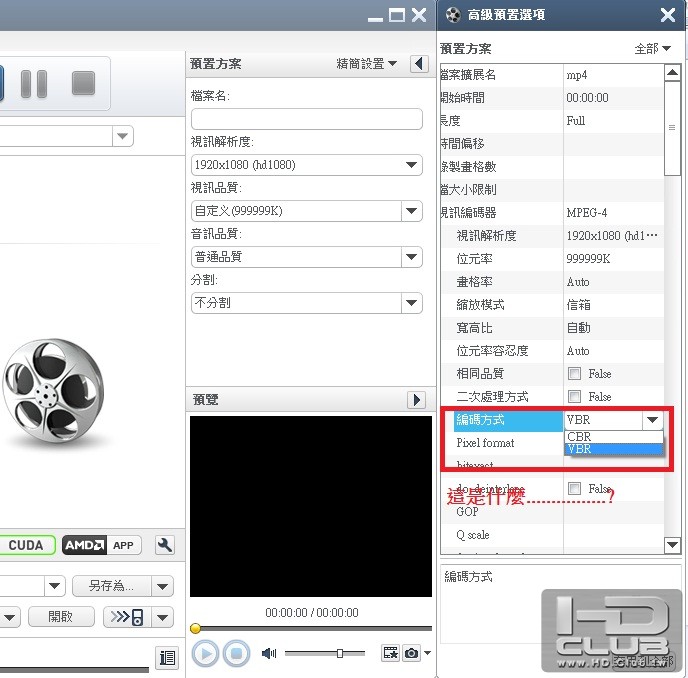Close the advanced preset options window
This screenshot has height=678, width=688.
tap(668, 15)
